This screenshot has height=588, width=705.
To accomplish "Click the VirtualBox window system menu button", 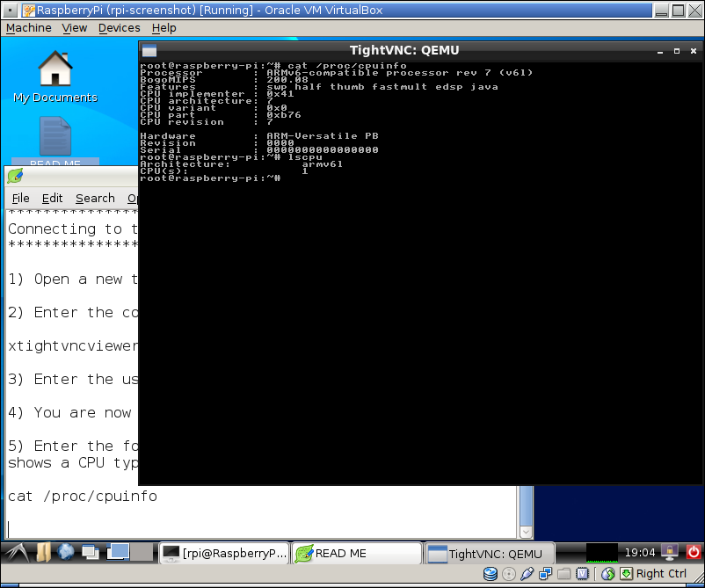I will (11, 10).
